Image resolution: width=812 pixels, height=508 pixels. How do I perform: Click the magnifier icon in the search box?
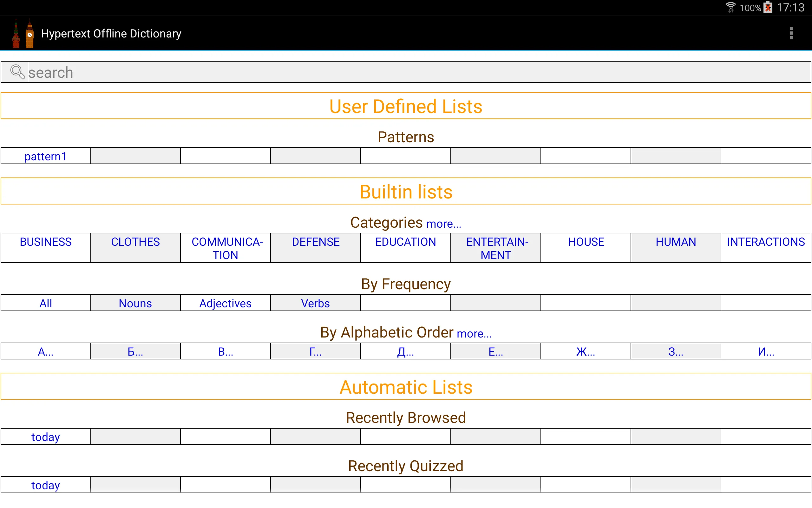[x=17, y=72]
